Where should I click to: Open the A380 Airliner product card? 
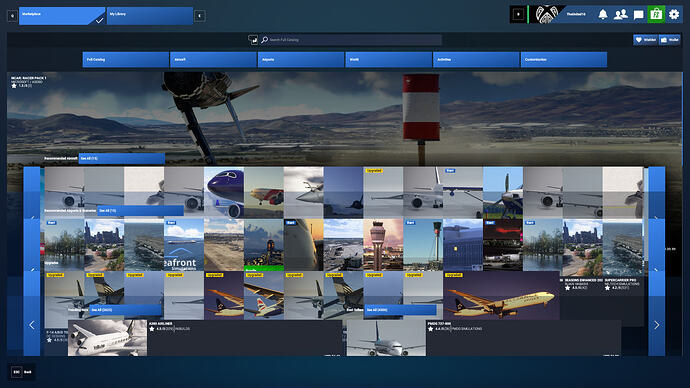click(x=205, y=338)
